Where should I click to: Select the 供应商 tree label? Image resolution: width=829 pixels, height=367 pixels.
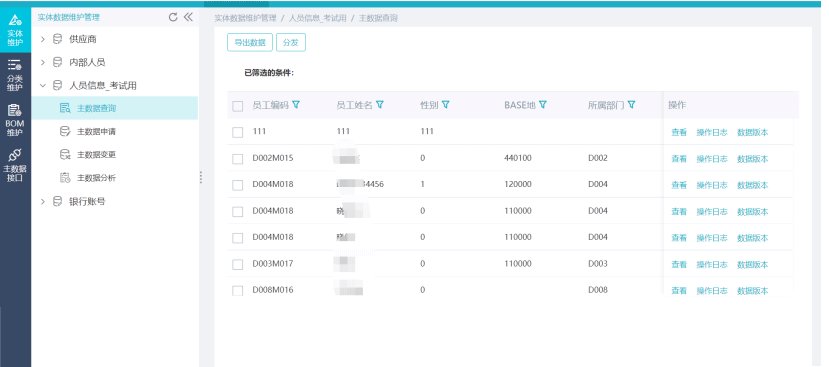82,39
